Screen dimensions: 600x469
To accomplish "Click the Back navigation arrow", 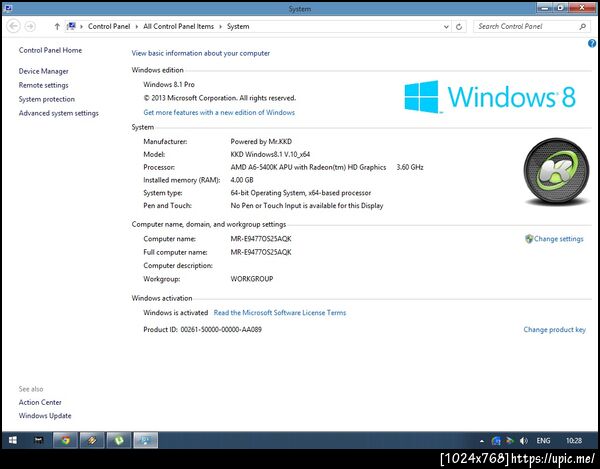I will [13, 26].
